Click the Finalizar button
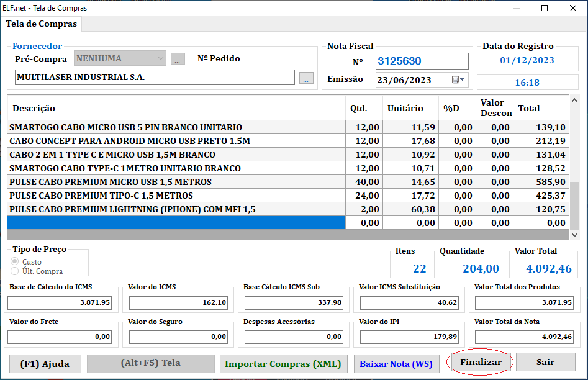This screenshot has width=588, height=380. click(481, 362)
